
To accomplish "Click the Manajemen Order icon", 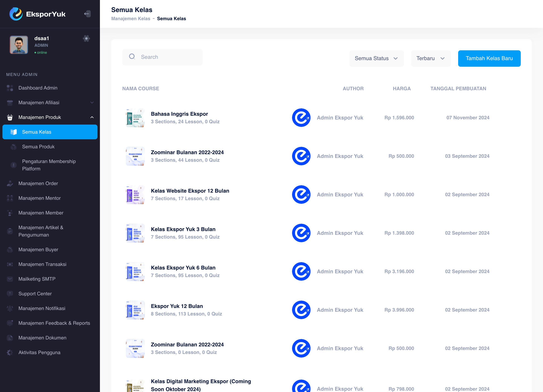I will coord(10,184).
